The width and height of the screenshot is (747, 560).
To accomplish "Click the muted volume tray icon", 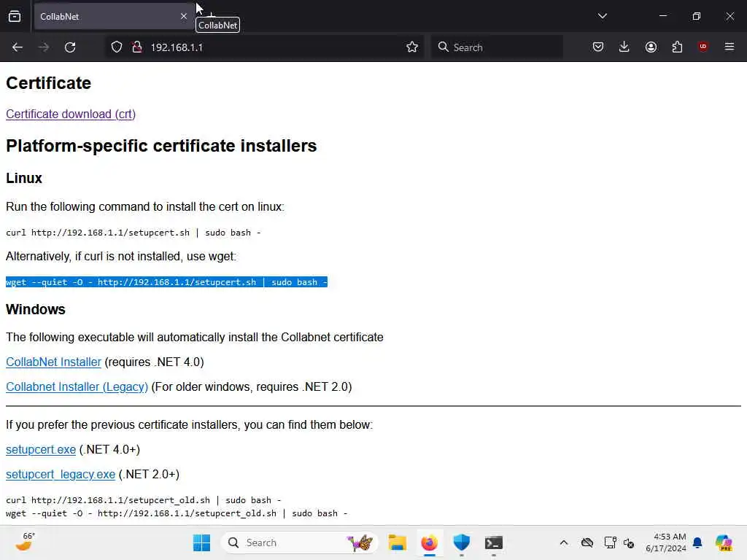I will (x=628, y=542).
